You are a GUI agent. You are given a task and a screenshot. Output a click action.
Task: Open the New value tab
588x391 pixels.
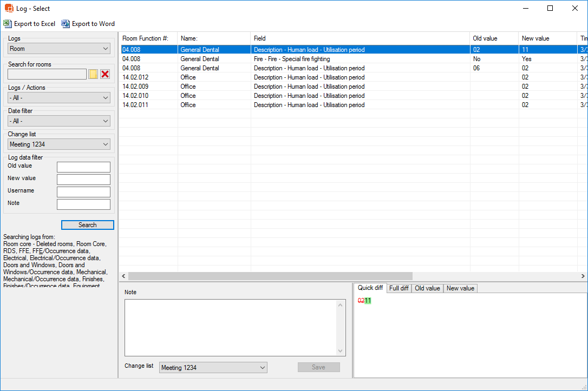pyautogui.click(x=460, y=288)
